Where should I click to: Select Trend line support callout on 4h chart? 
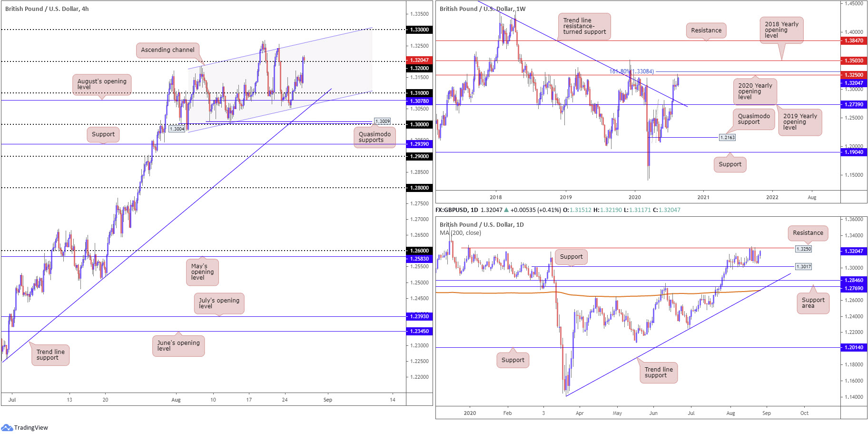(x=50, y=355)
